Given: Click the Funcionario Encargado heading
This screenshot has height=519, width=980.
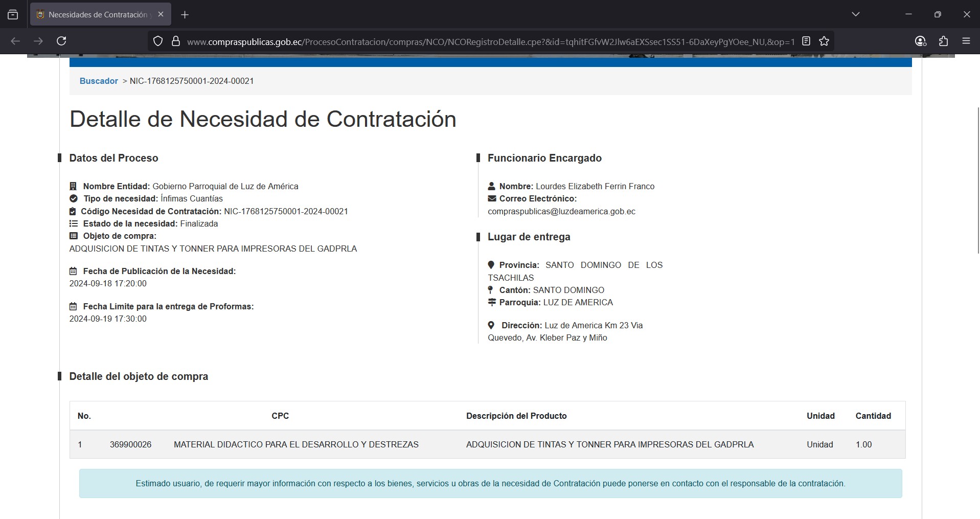Looking at the screenshot, I should [544, 158].
